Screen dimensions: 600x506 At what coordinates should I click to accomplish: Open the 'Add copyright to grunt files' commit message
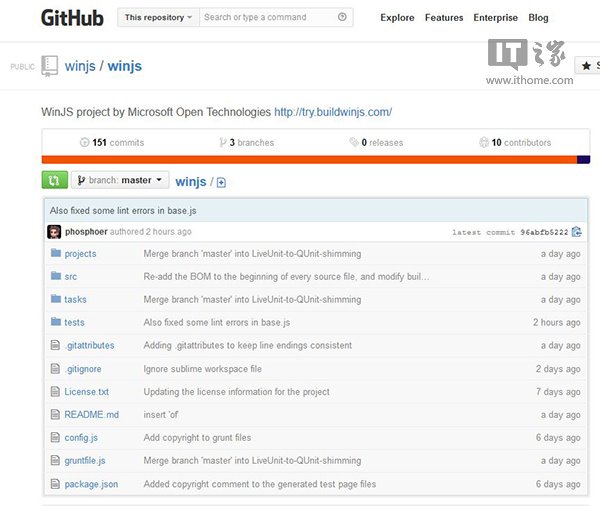197,437
